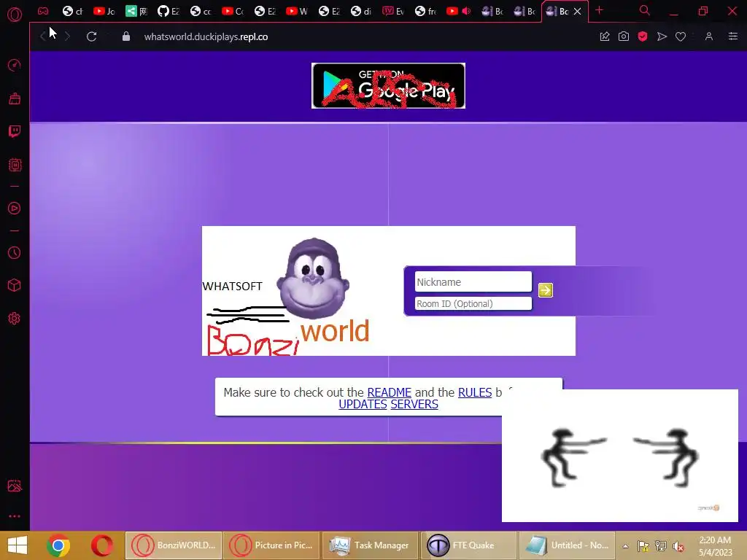Open Extensions cube in sidebar
Image resolution: width=747 pixels, height=560 pixels.
[15, 285]
